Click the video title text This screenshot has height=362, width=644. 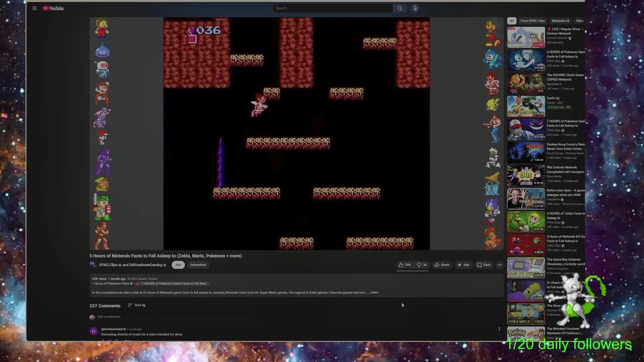coord(166,256)
